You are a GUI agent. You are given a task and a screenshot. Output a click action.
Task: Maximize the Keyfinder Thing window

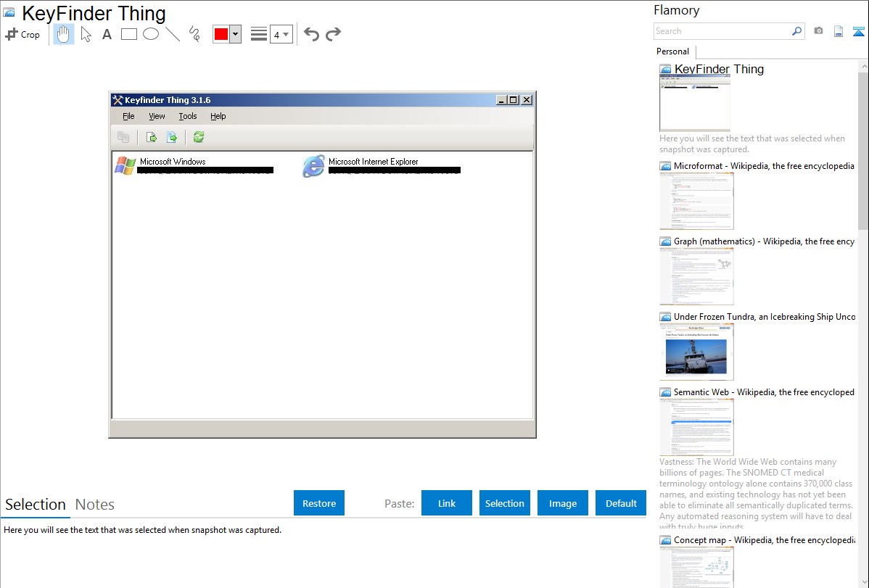(x=514, y=100)
